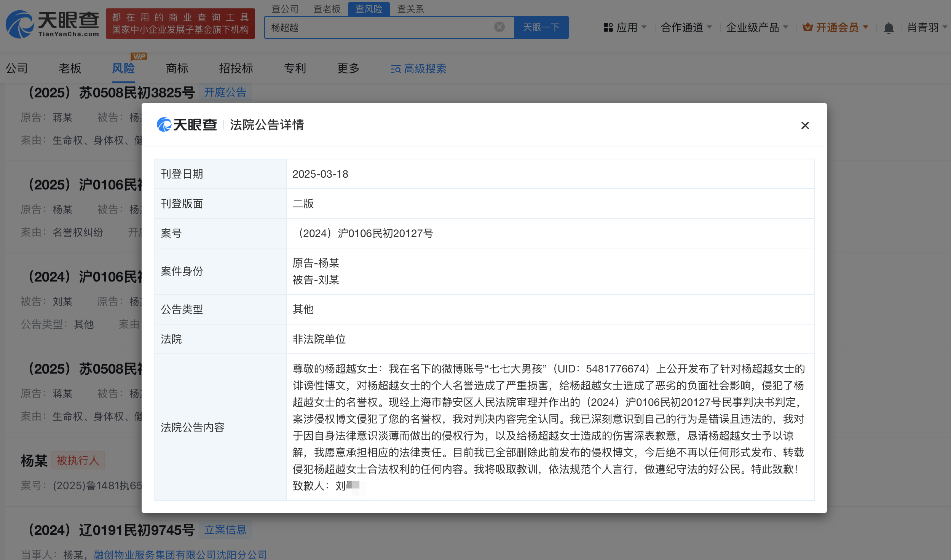Click the notification bell icon

tap(888, 28)
